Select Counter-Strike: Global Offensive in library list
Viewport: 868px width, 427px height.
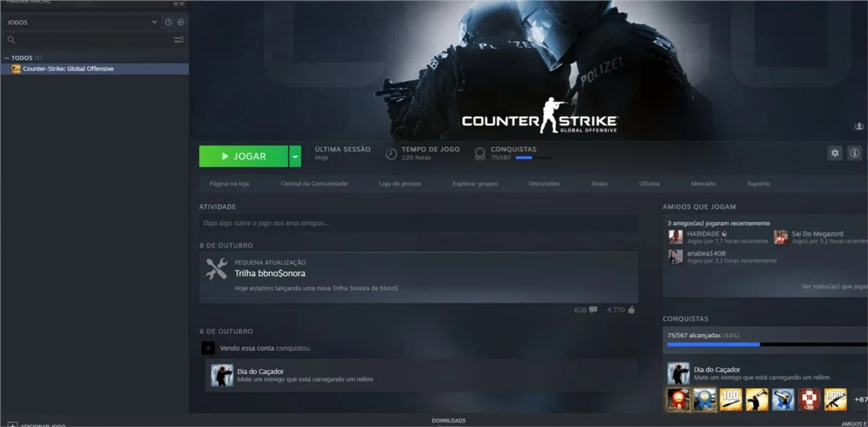point(95,69)
